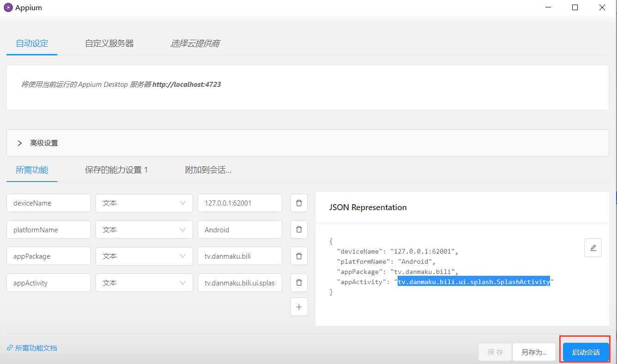This screenshot has height=364, width=617.
Task: Delete the appPackage capability row
Action: (x=299, y=256)
